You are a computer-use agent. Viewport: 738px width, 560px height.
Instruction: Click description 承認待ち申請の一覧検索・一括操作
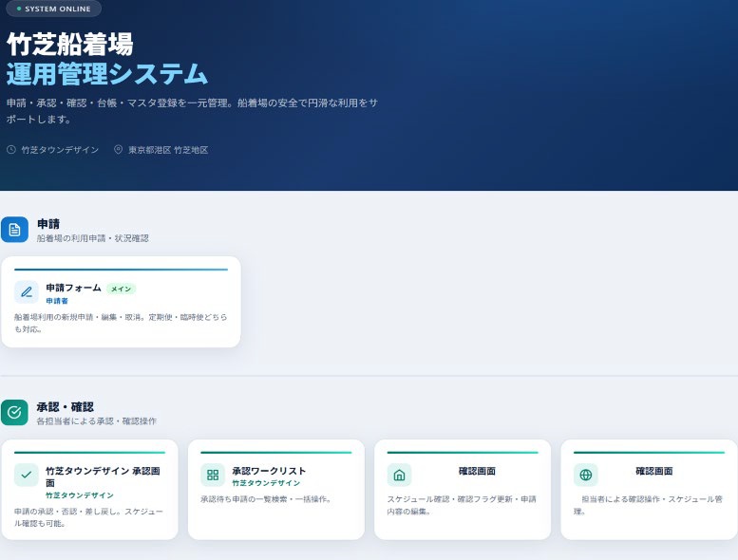coord(267,499)
